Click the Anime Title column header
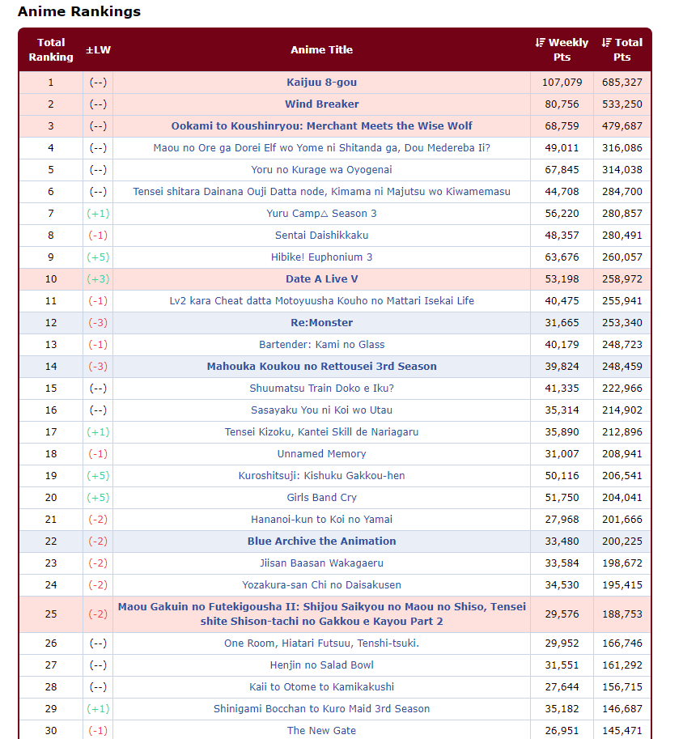Screen dimensions: 700x739 click(322, 50)
